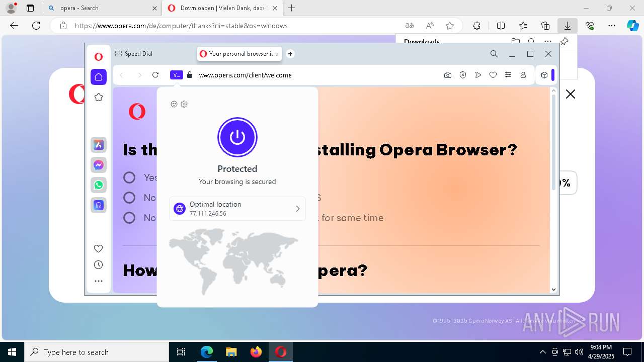
Task: Open WhatsApp in Opera sidebar
Action: 99,185
